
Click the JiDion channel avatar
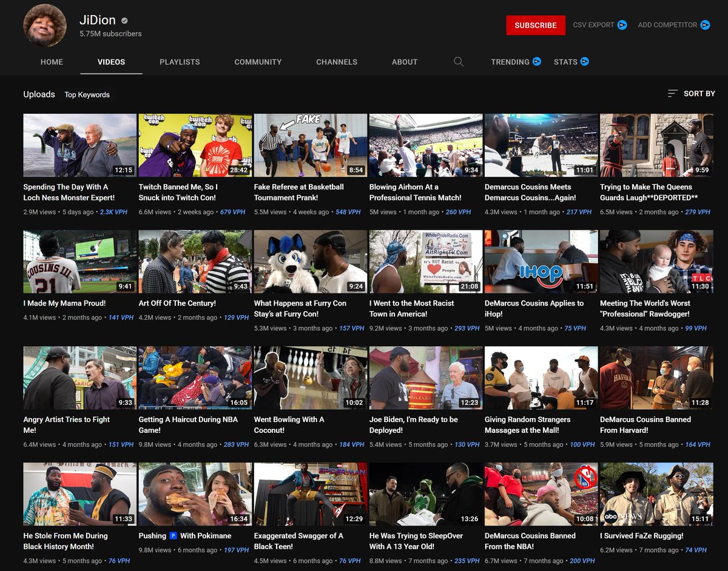45,25
